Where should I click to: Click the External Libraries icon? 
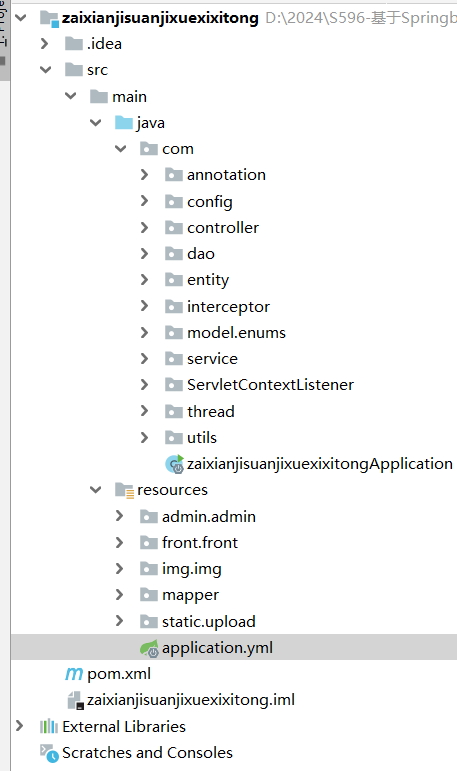pyautogui.click(x=49, y=727)
